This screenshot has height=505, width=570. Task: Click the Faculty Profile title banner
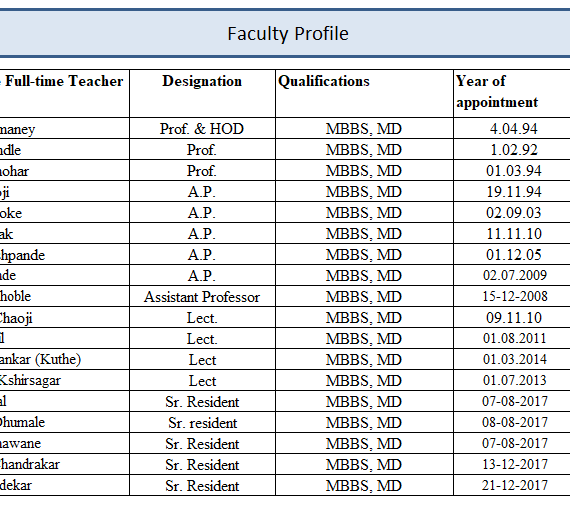click(x=285, y=33)
